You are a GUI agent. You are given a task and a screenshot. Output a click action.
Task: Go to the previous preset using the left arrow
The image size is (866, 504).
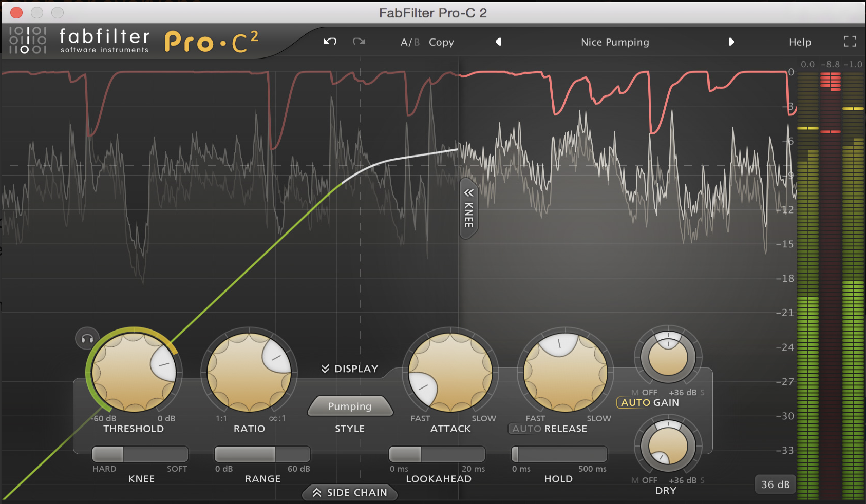click(x=498, y=42)
